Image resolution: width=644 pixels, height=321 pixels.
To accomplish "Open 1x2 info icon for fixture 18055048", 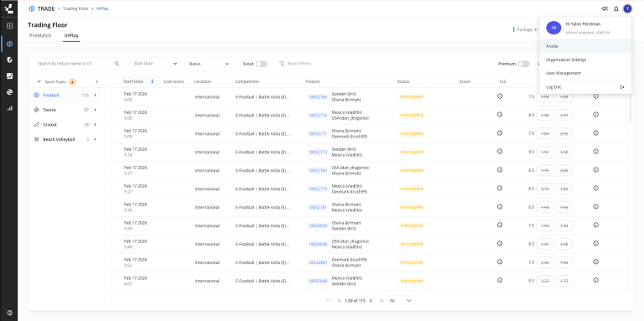I will point(500,281).
